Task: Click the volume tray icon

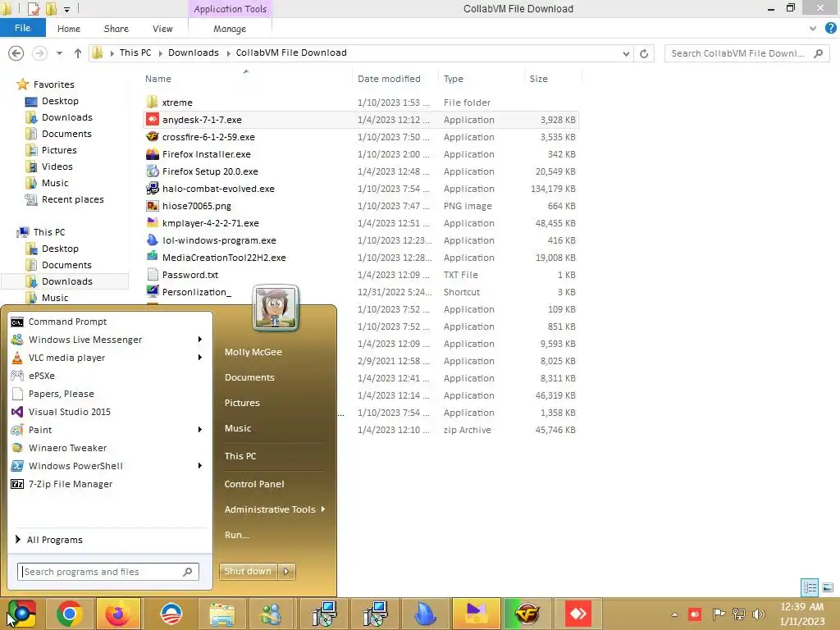Action: [758, 614]
